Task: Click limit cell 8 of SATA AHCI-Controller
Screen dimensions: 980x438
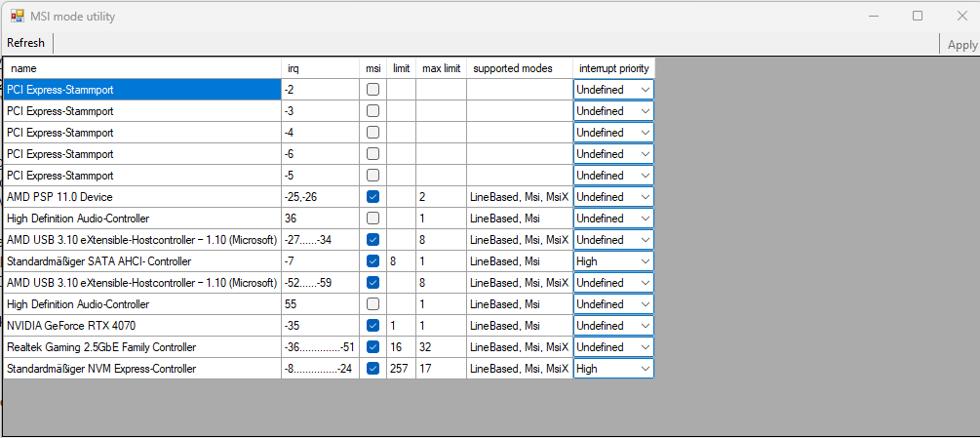Action: point(401,261)
